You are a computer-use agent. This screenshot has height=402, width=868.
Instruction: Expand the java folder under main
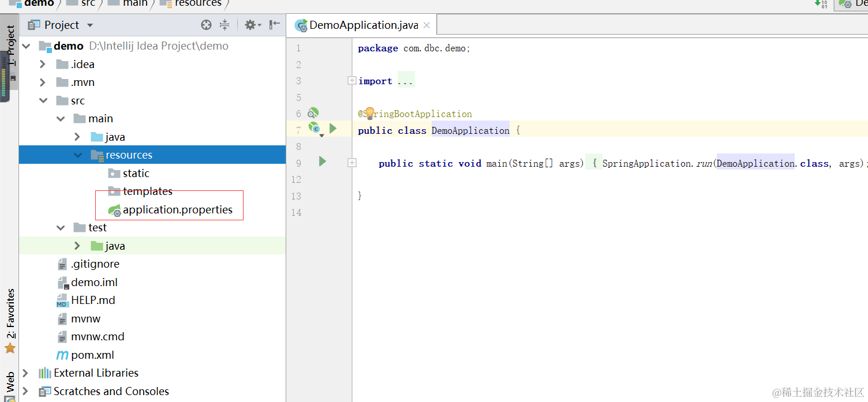coord(77,137)
